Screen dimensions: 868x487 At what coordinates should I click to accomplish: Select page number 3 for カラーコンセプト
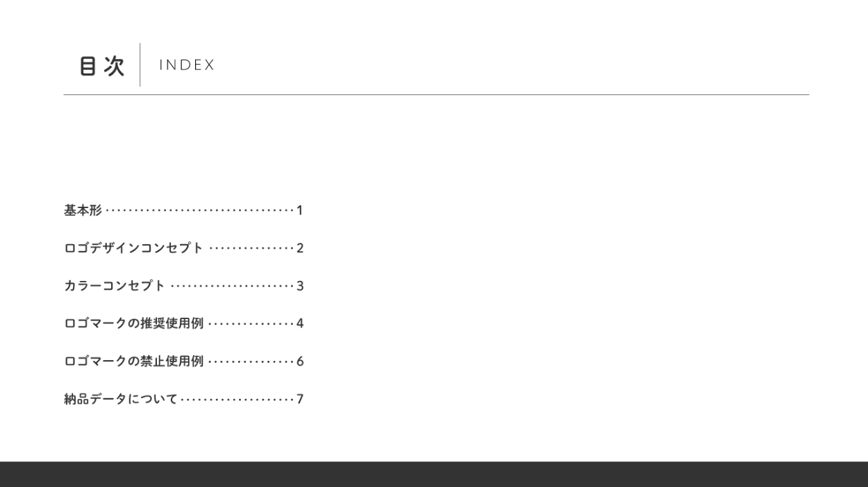click(x=300, y=286)
